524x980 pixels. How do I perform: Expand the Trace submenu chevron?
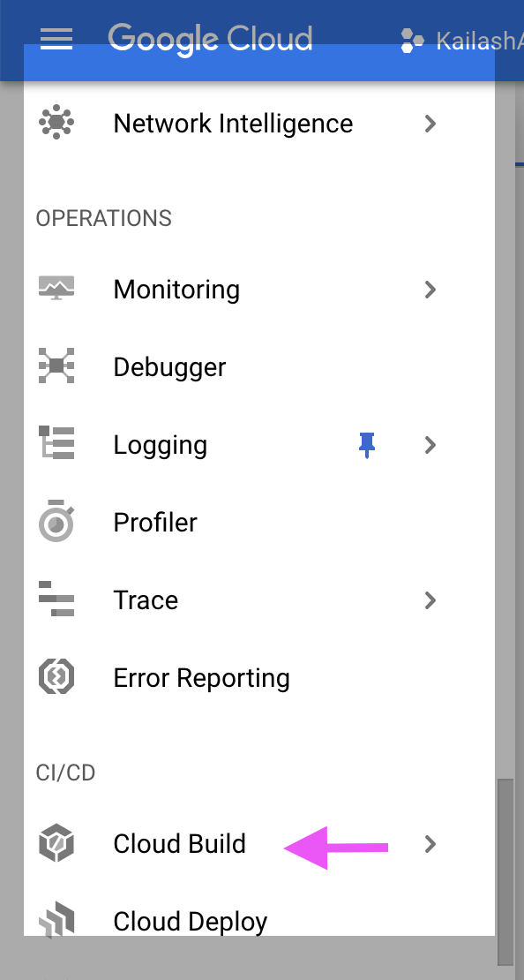pyautogui.click(x=430, y=600)
